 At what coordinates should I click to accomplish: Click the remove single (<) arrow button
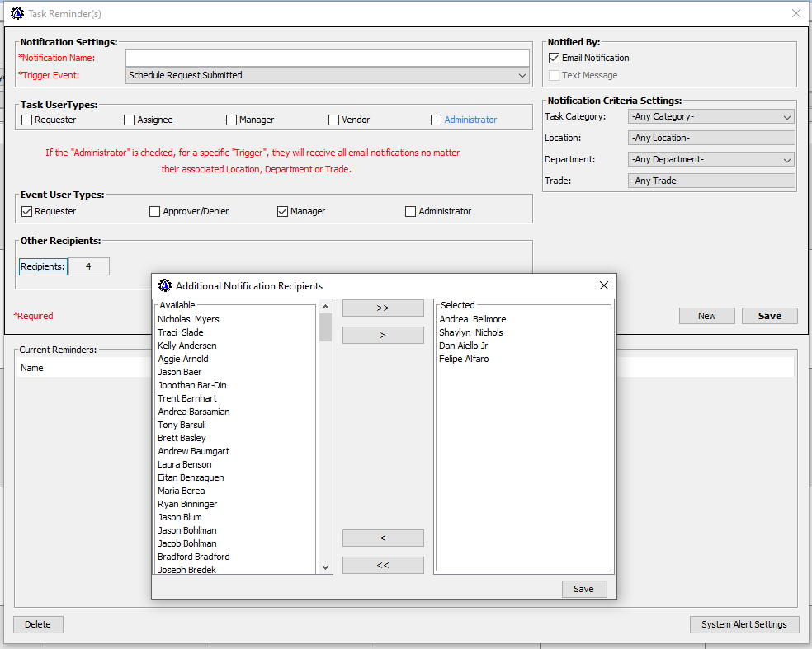(x=383, y=538)
